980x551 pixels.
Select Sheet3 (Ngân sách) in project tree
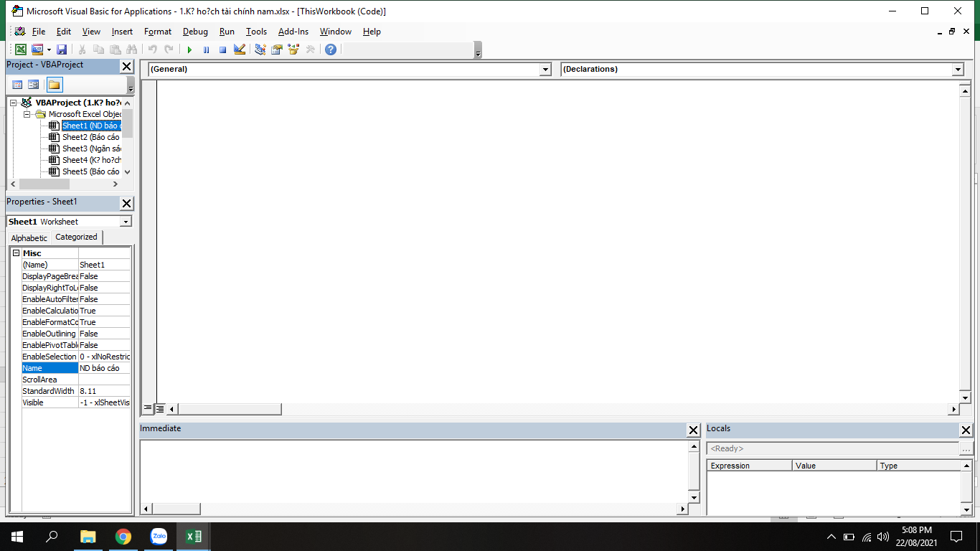91,149
